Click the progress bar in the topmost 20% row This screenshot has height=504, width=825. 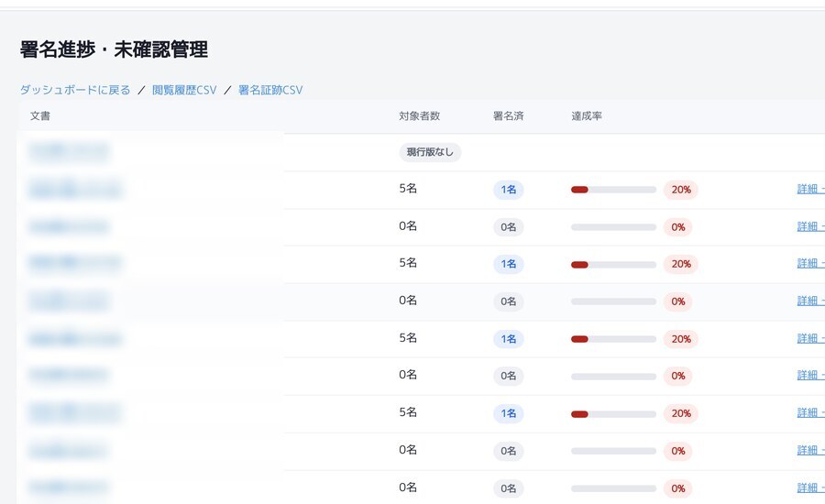pyautogui.click(x=613, y=190)
